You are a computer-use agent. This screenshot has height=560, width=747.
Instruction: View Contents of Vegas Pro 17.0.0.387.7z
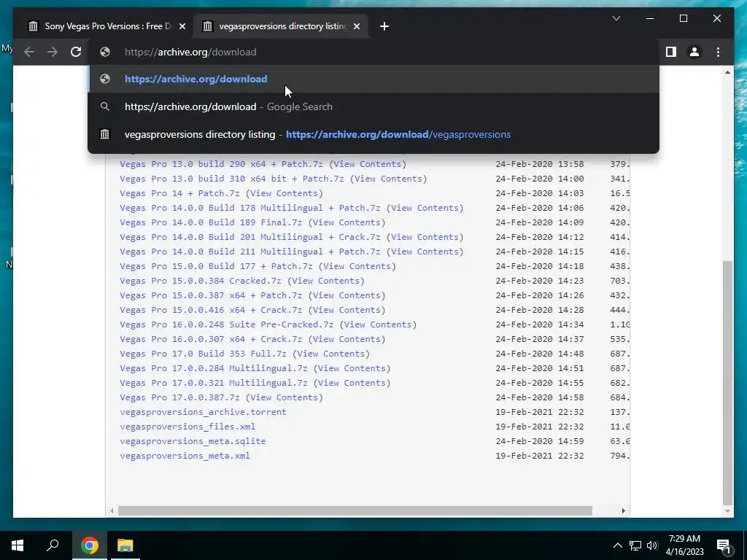tap(284, 397)
